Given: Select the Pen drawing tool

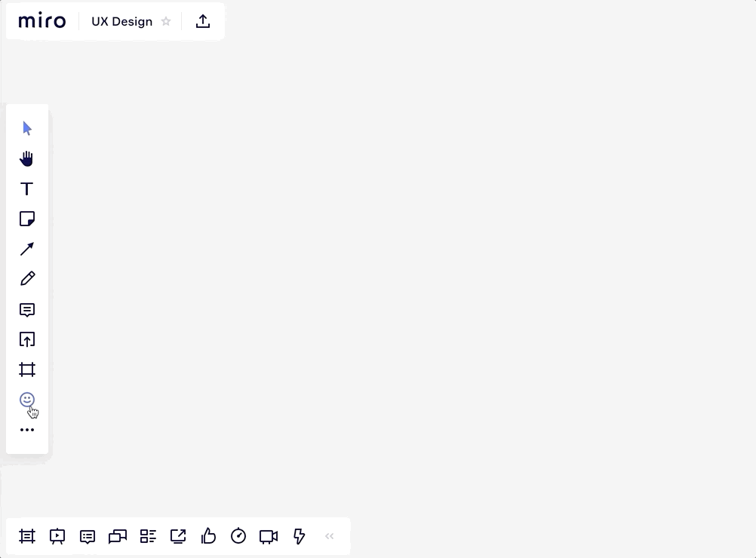Looking at the screenshot, I should tap(27, 279).
